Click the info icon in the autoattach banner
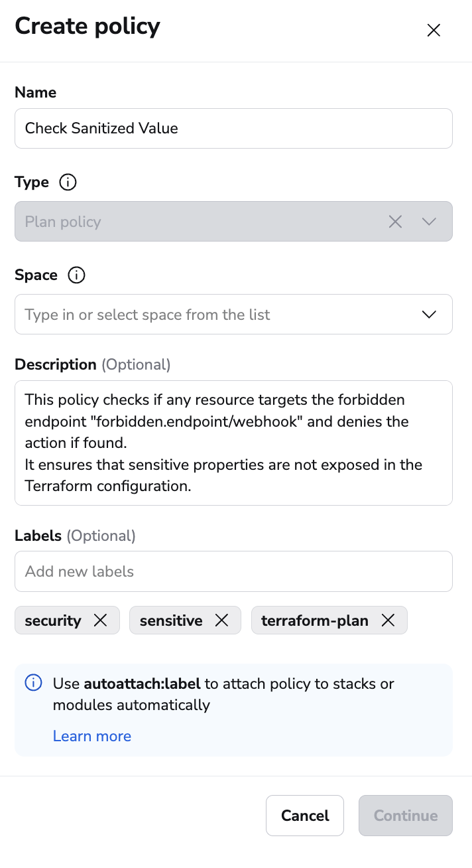Screen dimensions: 472x868 pos(33,682)
